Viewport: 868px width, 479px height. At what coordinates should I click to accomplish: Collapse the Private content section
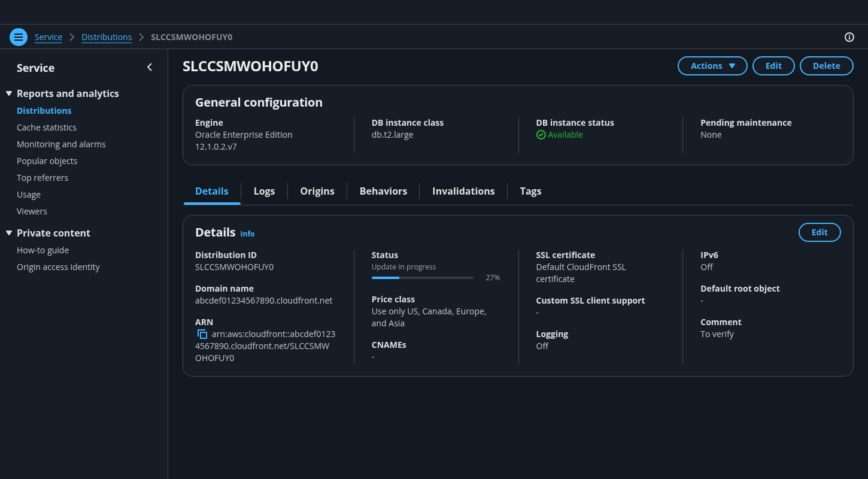click(9, 233)
